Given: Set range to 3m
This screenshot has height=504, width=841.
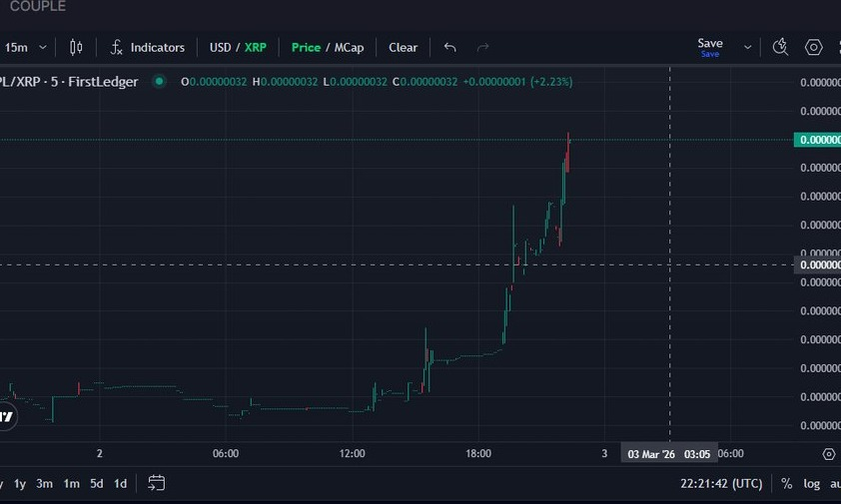Looking at the screenshot, I should [x=45, y=484].
